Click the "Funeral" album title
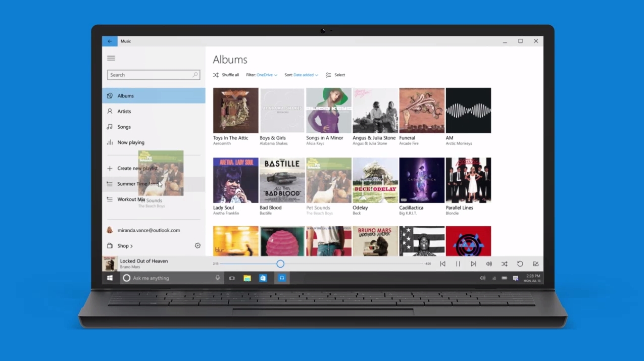The width and height of the screenshot is (644, 361). coord(407,138)
